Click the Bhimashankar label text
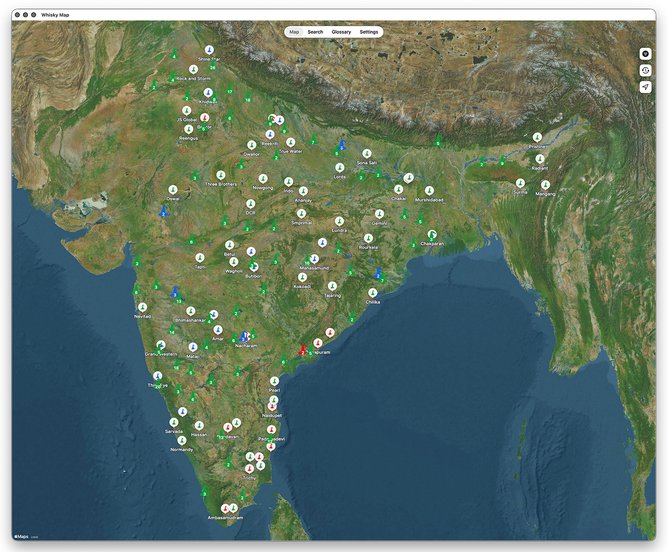This screenshot has width=668, height=552. 190,320
